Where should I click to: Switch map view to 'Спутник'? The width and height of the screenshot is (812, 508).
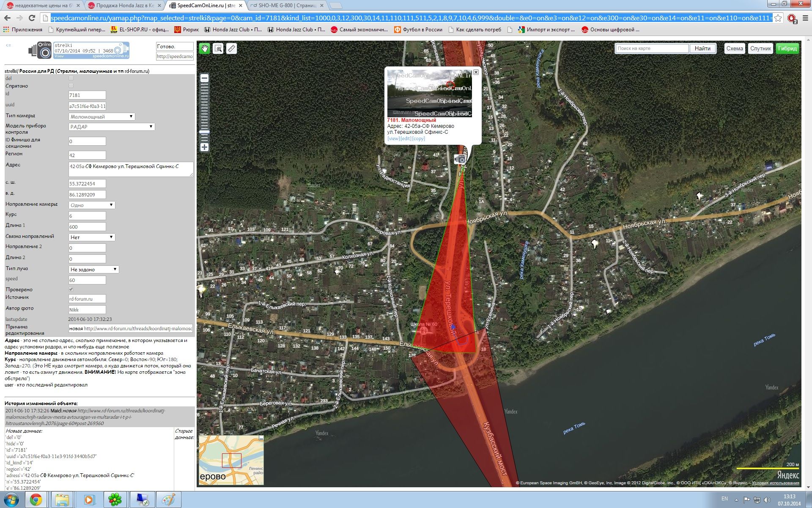tap(760, 48)
